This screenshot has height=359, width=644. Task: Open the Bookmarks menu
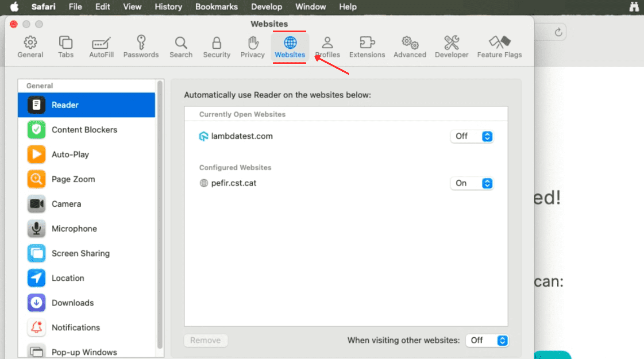[216, 7]
